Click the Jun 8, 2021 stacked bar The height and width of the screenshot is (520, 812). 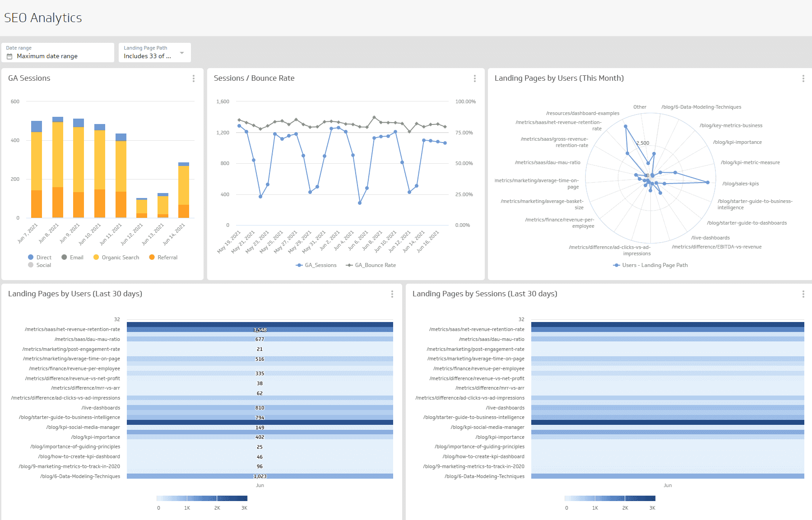(x=58, y=167)
